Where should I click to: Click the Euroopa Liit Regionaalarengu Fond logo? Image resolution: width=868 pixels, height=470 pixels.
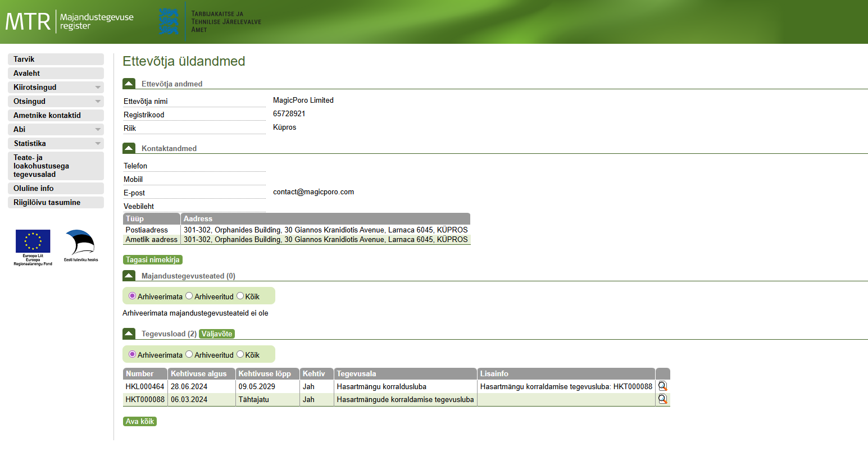[x=33, y=248]
